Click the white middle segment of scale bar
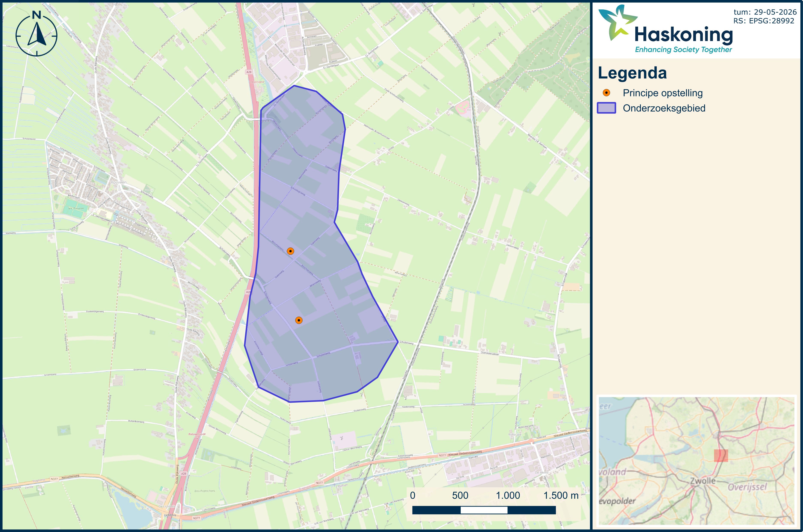 point(484,510)
